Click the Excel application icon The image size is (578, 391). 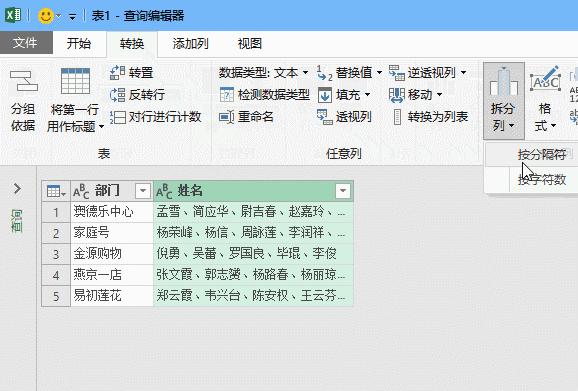coord(13,15)
